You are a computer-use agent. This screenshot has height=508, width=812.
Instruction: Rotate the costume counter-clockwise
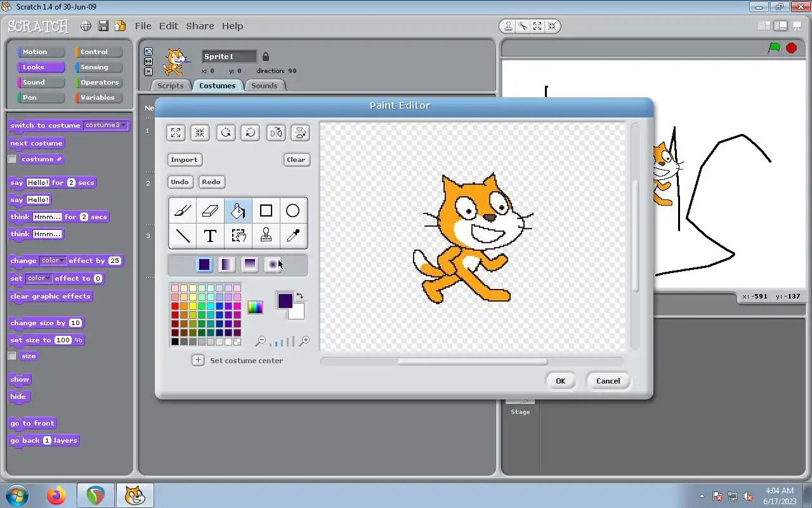pos(226,133)
